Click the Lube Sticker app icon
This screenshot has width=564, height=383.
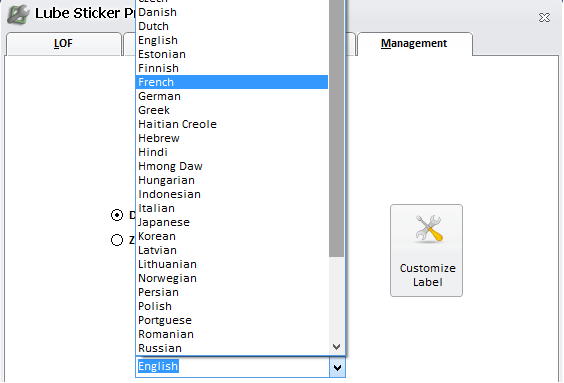18,14
